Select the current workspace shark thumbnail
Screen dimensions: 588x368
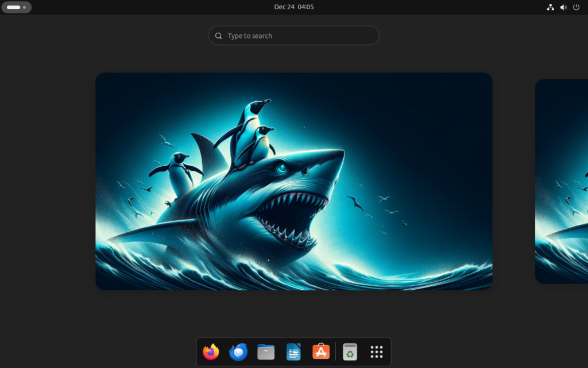click(x=293, y=181)
